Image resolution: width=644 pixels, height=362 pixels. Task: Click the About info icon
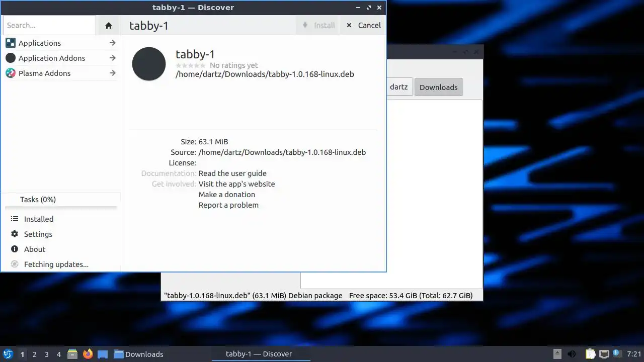coord(15,249)
